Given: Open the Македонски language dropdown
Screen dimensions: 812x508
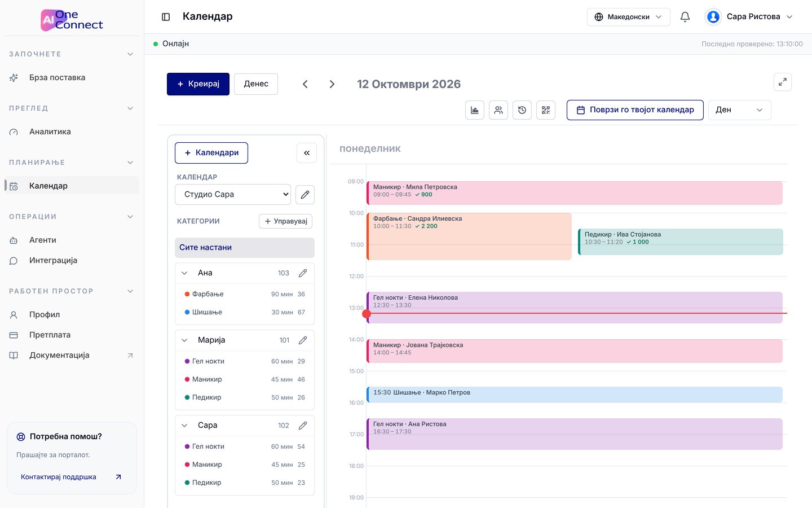Looking at the screenshot, I should (x=629, y=17).
